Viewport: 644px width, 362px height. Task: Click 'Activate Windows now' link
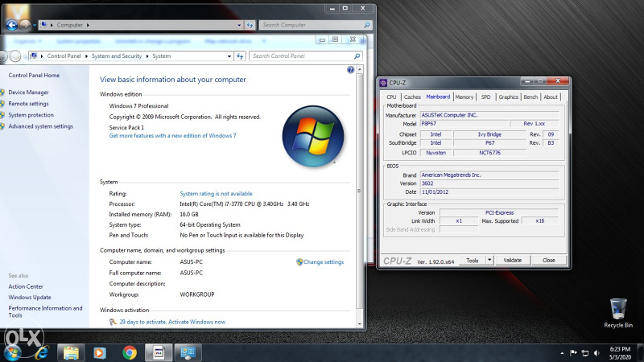196,322
